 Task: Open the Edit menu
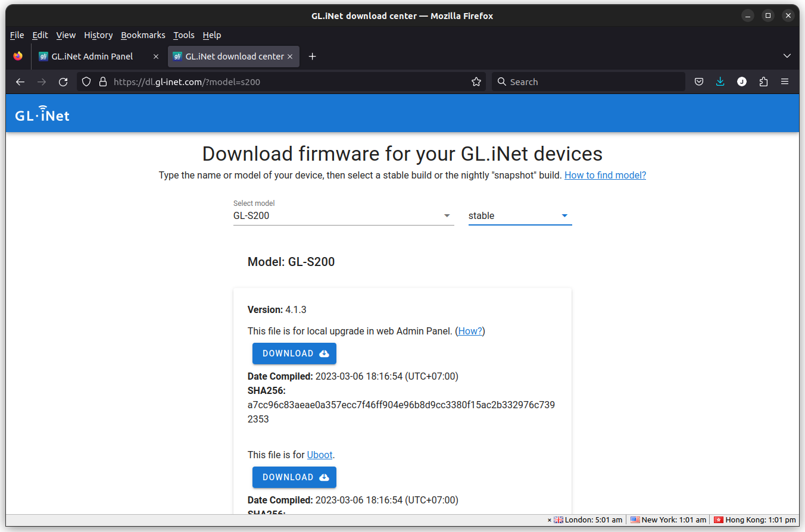40,35
